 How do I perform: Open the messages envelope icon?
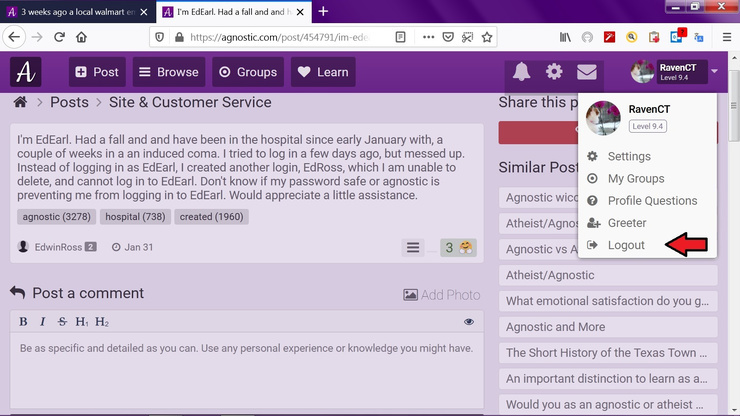[x=587, y=72]
